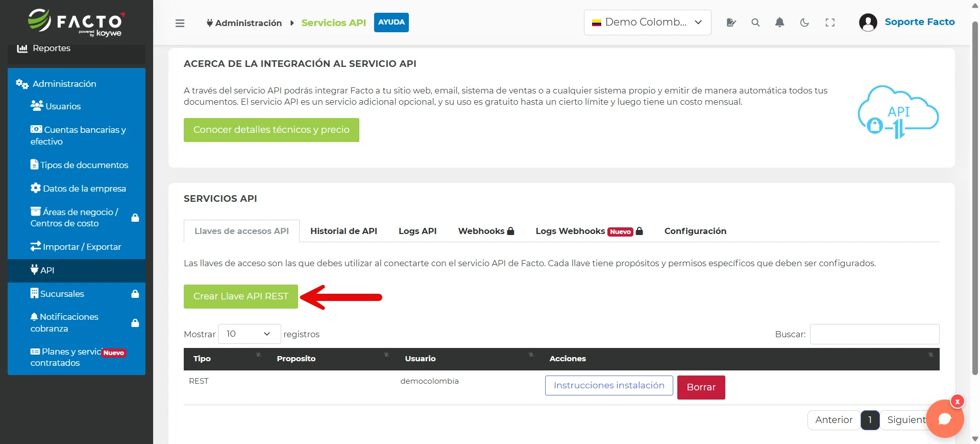Open the Soporte Facto user avatar
The image size is (980, 444).
tap(868, 22)
